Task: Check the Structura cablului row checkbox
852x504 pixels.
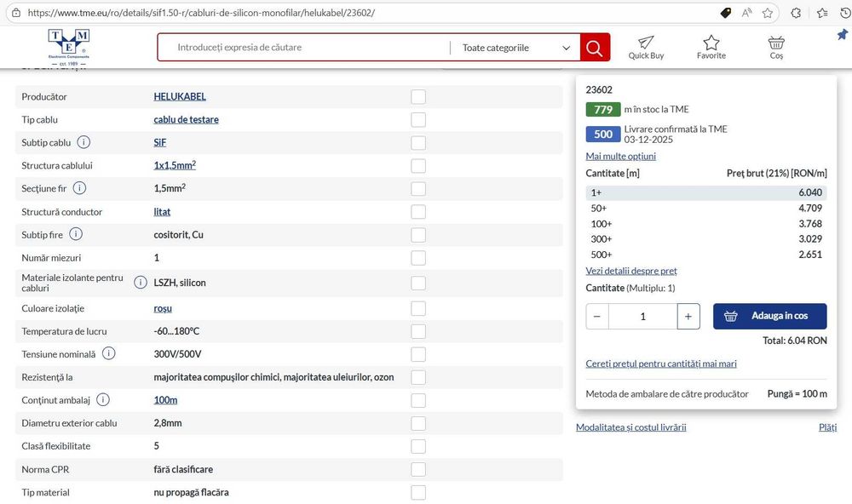Action: (418, 166)
